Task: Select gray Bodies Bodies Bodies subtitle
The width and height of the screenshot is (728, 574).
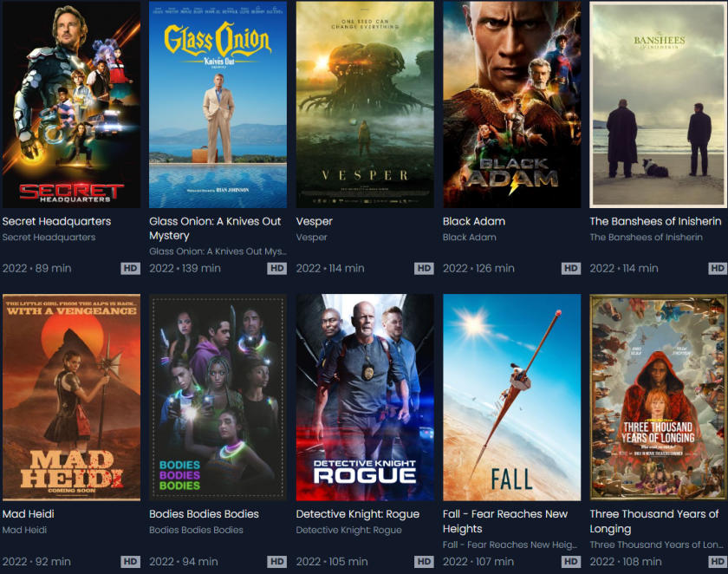Action: [x=196, y=530]
